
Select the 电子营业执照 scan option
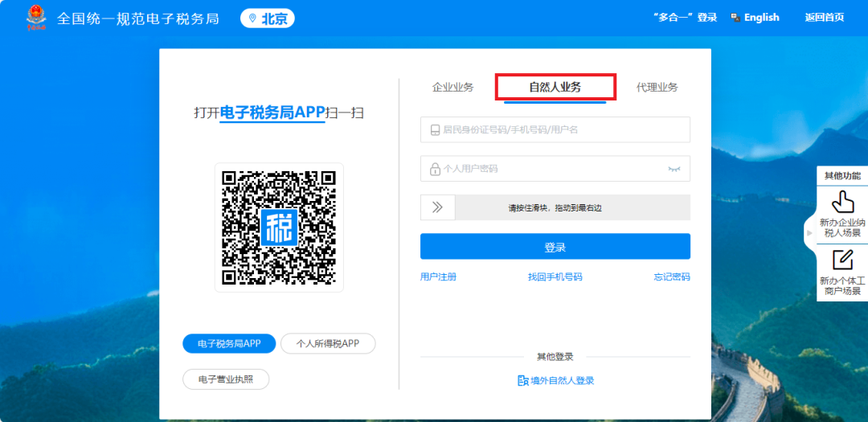click(x=226, y=379)
